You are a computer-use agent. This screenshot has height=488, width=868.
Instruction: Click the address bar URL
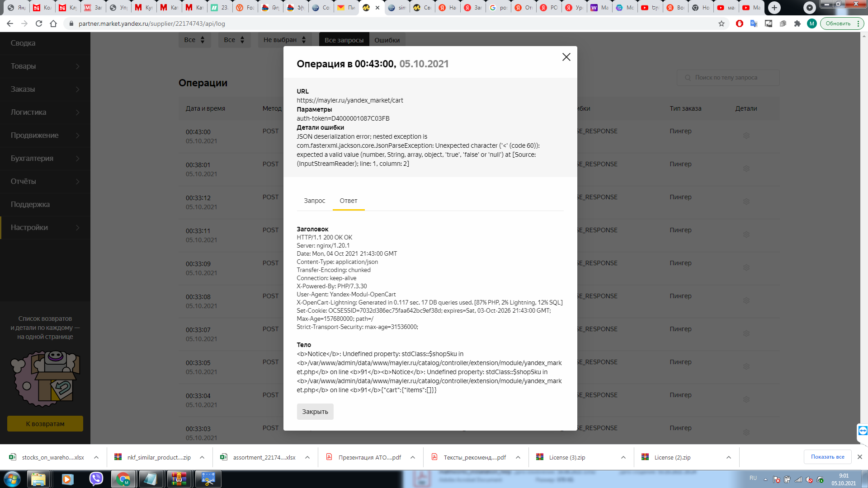tap(152, 23)
